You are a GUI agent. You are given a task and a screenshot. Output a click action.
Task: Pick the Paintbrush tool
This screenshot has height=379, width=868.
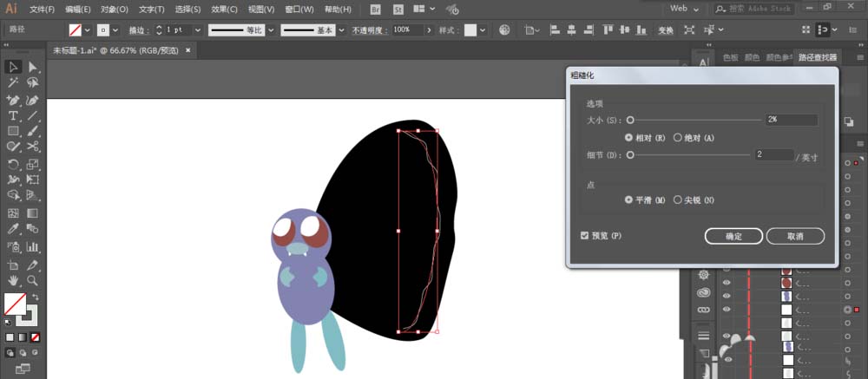pos(33,131)
